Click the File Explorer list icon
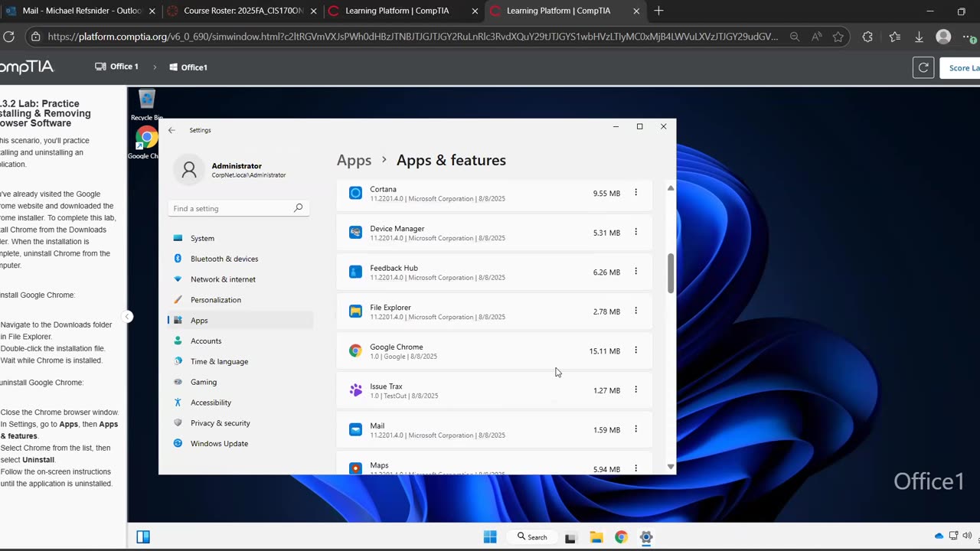 pyautogui.click(x=355, y=311)
